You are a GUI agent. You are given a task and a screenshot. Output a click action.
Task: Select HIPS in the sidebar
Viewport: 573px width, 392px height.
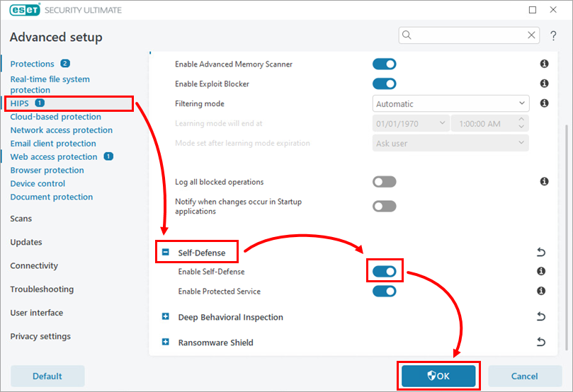pos(19,104)
